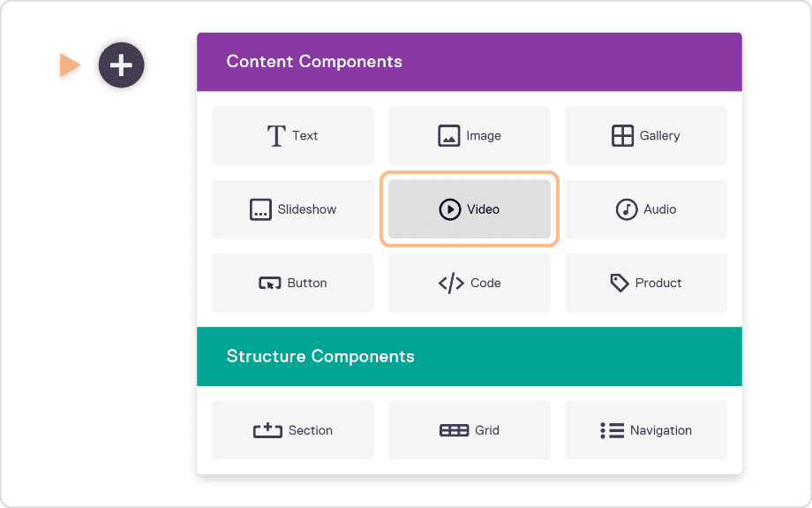Pick the Grid layout icon
Screen dimensions: 812x508
(454, 431)
